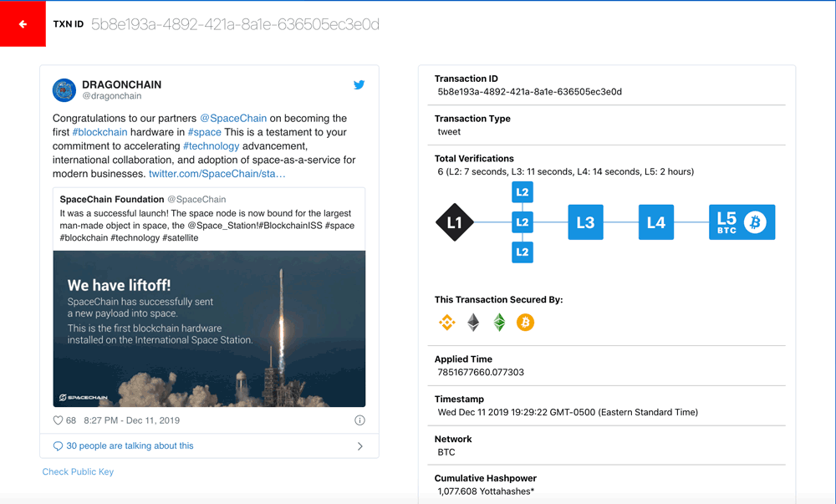Open Check Public Key link
The image size is (836, 504).
[78, 471]
